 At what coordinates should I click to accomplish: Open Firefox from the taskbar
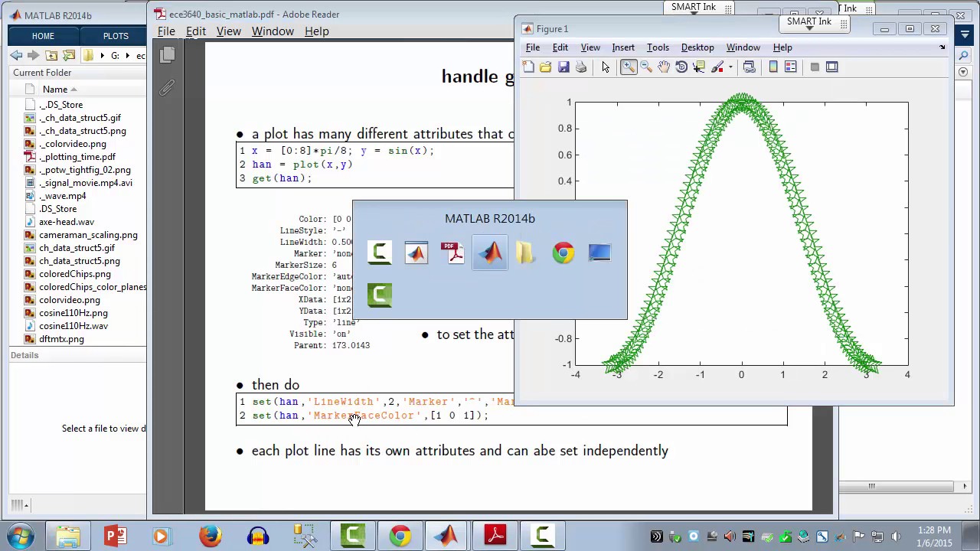209,536
